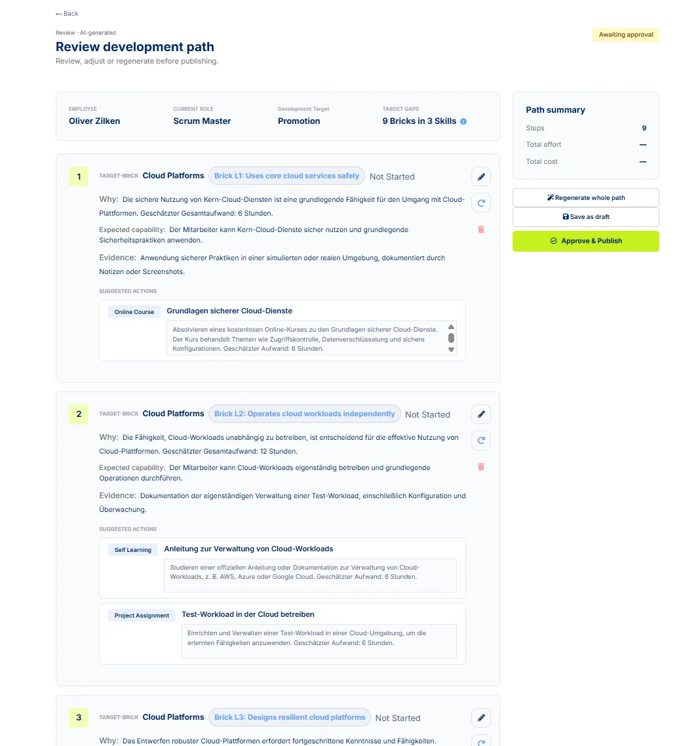Click Total effort row in Path summary
The width and height of the screenshot is (700, 746).
pyautogui.click(x=586, y=144)
